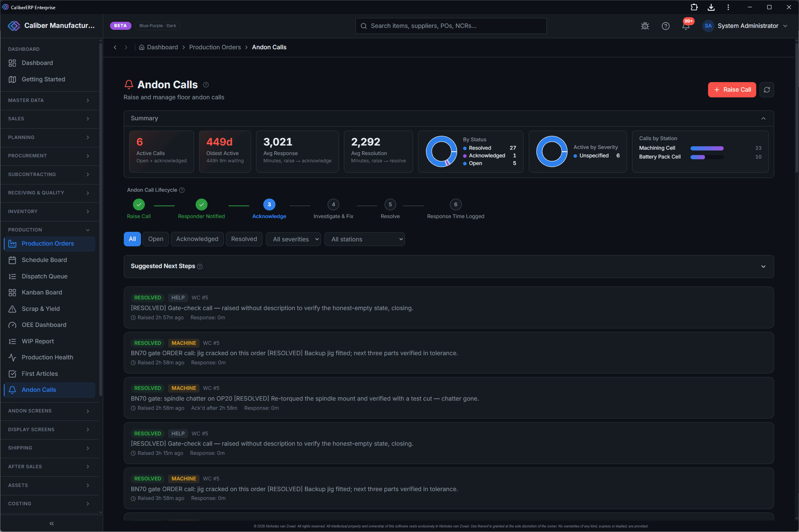
Task: Click help icon next to Andon Calls title
Action: point(206,85)
